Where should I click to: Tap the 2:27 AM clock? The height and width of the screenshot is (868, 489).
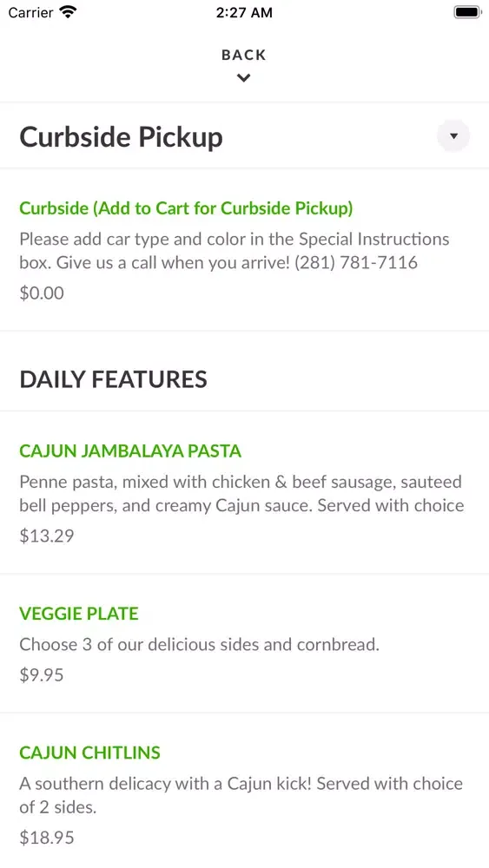point(244,13)
